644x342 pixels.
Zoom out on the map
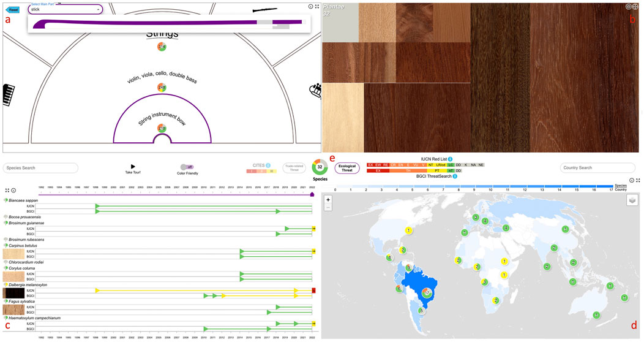pos(328,207)
